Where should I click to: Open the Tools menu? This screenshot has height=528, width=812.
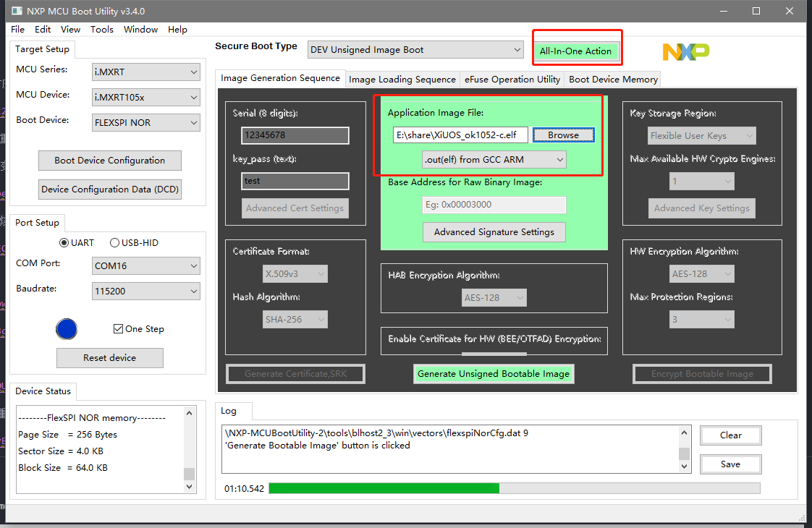click(x=102, y=30)
